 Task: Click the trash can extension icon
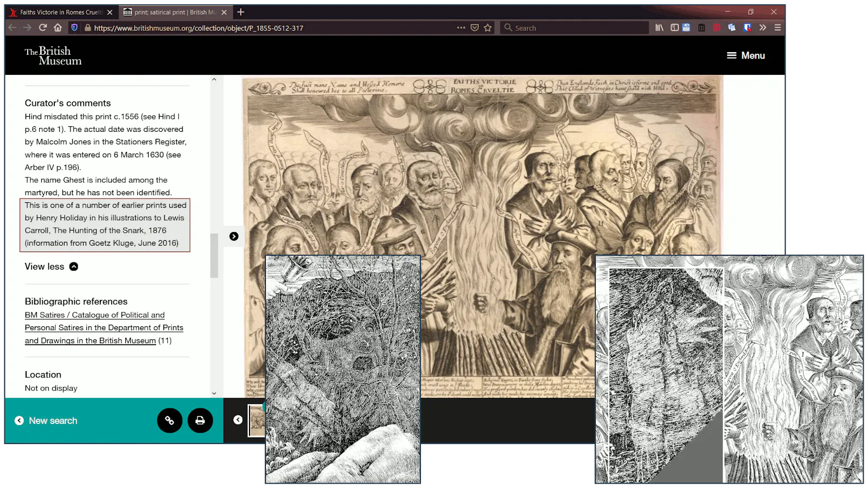701,28
